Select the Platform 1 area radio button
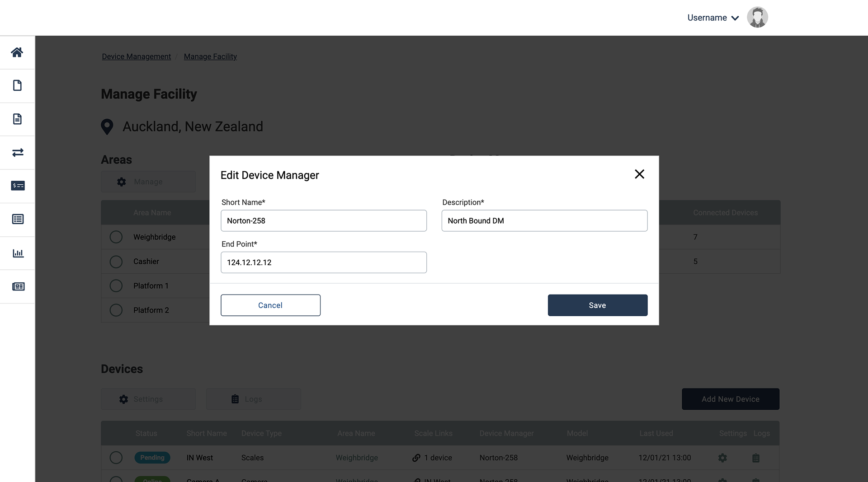 [116, 285]
